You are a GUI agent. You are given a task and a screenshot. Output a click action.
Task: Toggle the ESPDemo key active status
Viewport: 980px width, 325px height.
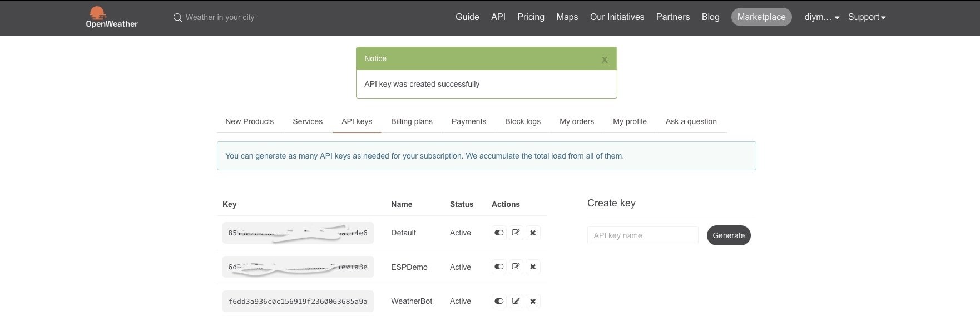tap(499, 267)
